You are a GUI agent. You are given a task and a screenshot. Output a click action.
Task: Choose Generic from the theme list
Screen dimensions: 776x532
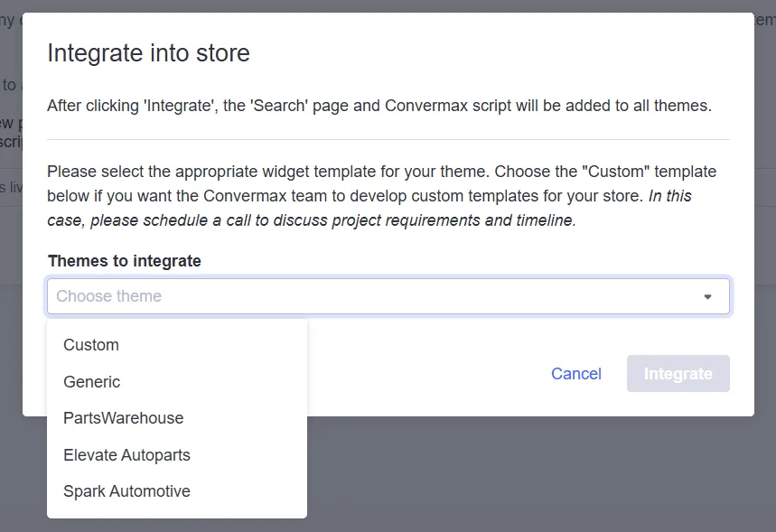pyautogui.click(x=92, y=382)
